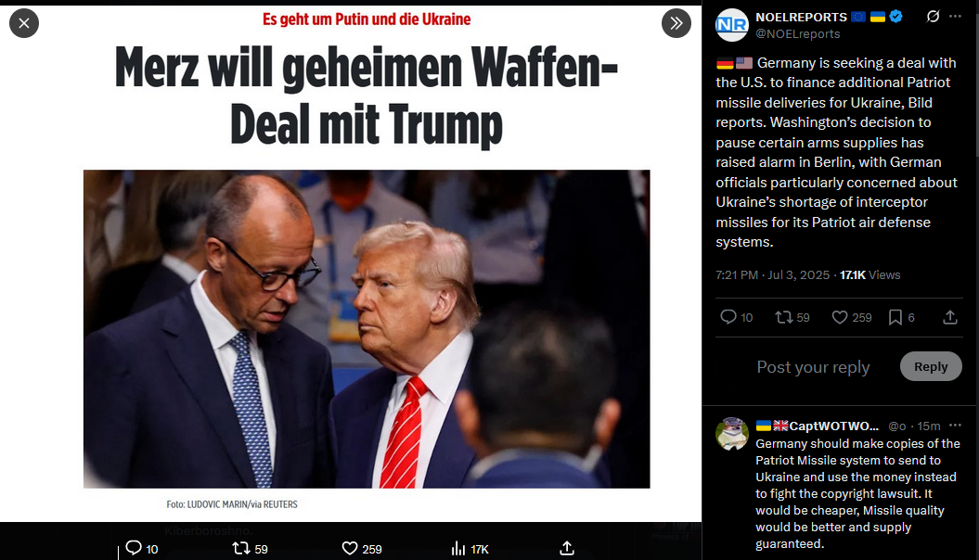Viewport: 979px width, 560px height.
Task: Click the Grok icon beside NOELREPORTS name
Action: click(933, 16)
